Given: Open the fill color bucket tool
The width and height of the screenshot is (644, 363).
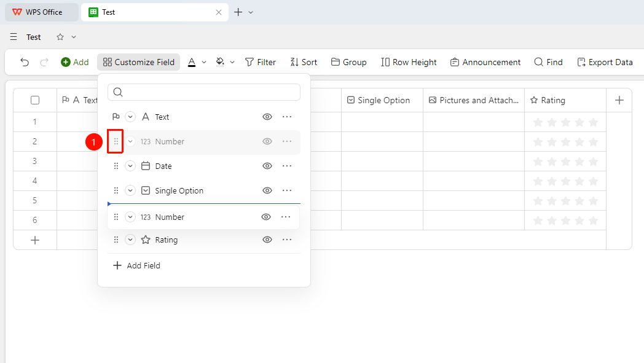Looking at the screenshot, I should pyautogui.click(x=220, y=62).
